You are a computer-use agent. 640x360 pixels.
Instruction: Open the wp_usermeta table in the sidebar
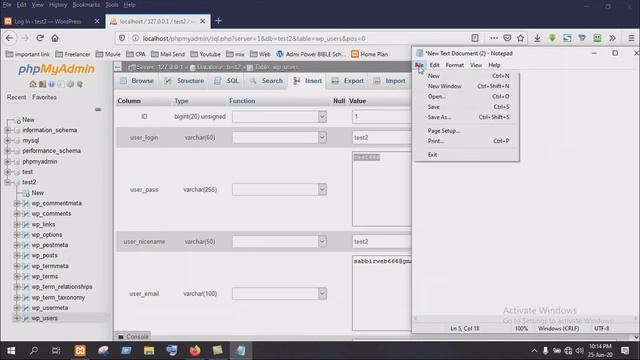[x=50, y=308]
